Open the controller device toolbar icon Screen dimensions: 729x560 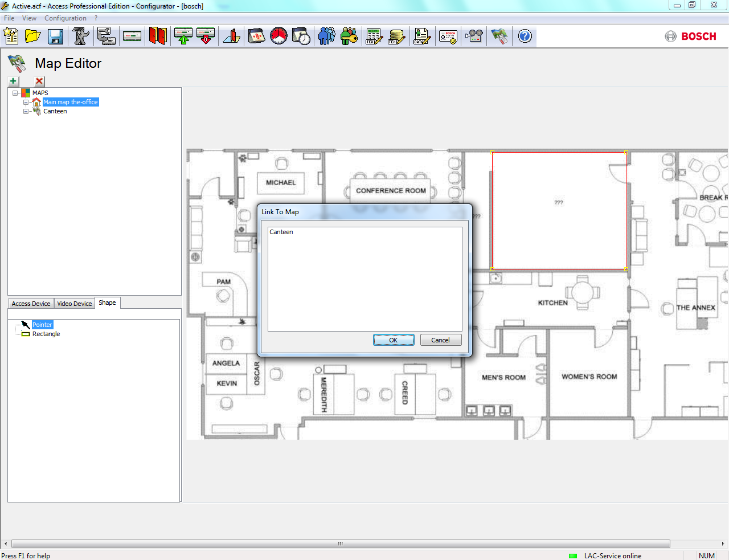tap(132, 36)
